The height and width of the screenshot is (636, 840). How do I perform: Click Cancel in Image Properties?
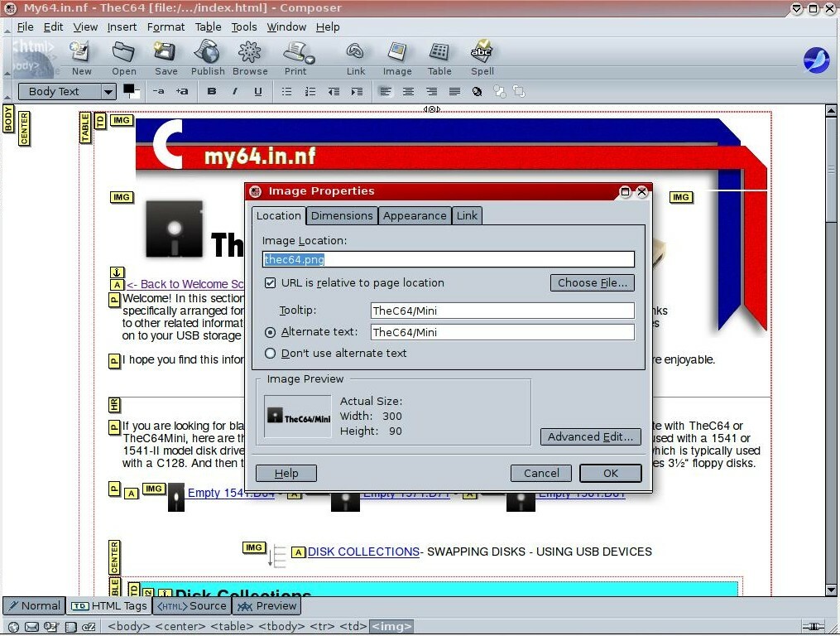pos(541,473)
